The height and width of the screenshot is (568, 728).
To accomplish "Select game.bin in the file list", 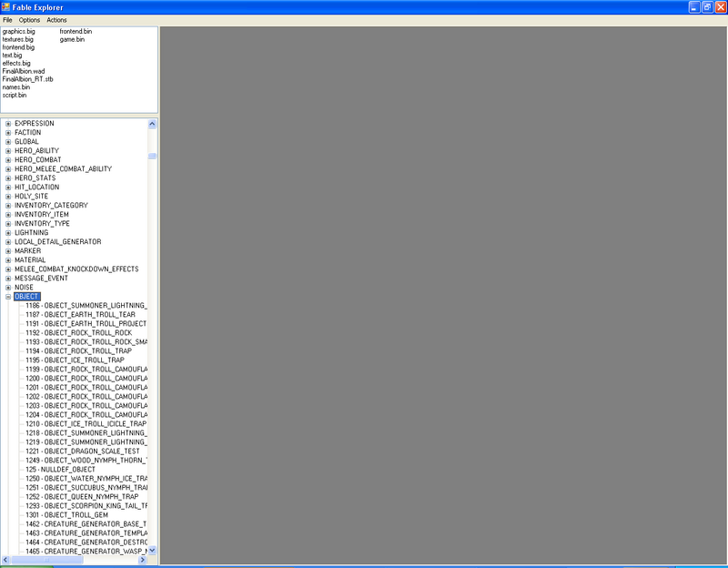I will pyautogui.click(x=72, y=39).
